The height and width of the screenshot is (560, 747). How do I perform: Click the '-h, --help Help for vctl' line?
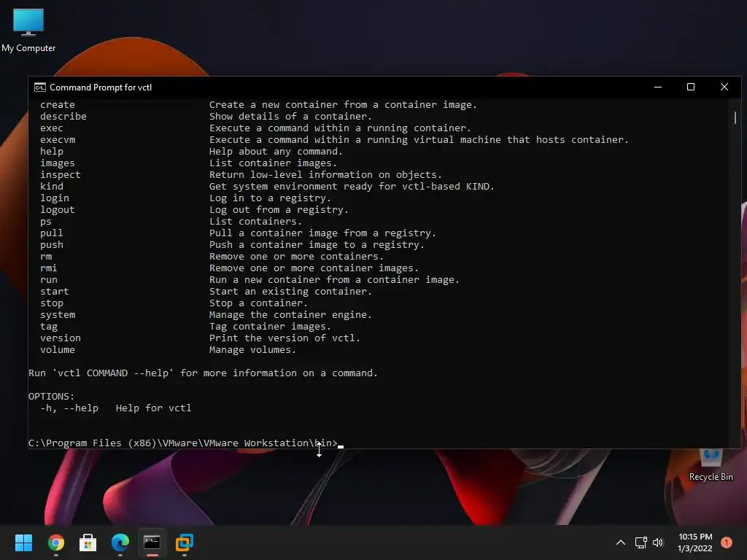116,408
